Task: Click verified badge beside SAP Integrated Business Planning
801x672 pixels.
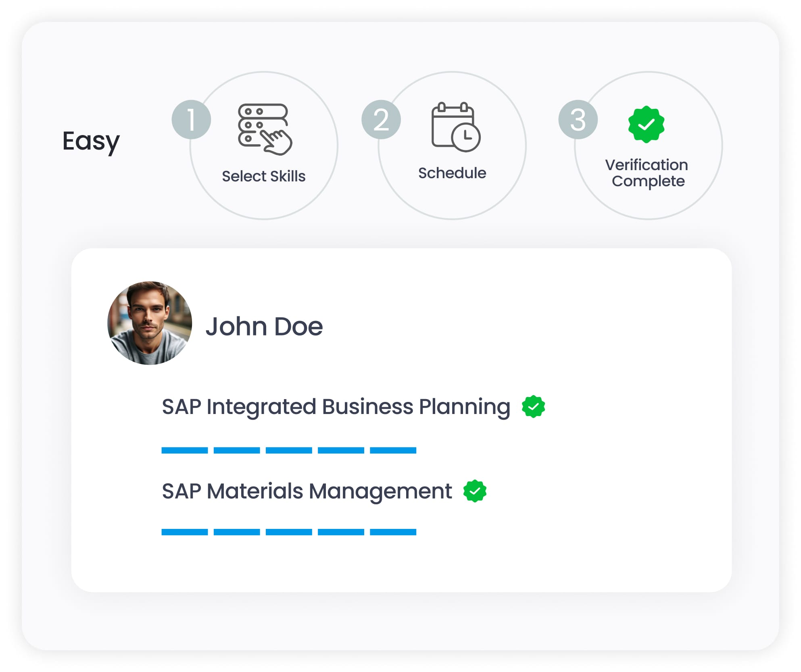Action: point(533,406)
